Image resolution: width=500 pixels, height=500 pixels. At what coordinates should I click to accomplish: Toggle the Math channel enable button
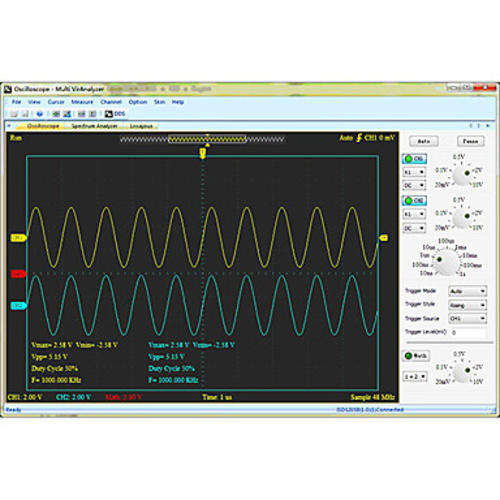(x=416, y=356)
